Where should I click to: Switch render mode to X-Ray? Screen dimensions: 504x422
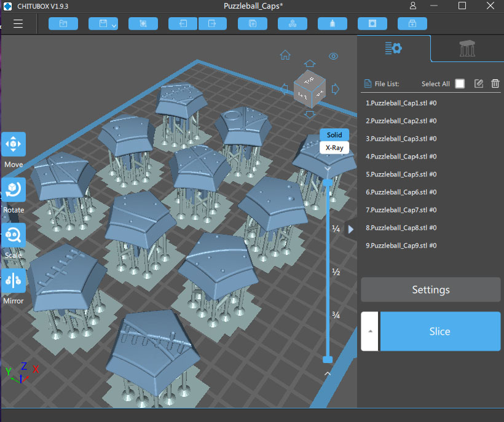point(334,148)
